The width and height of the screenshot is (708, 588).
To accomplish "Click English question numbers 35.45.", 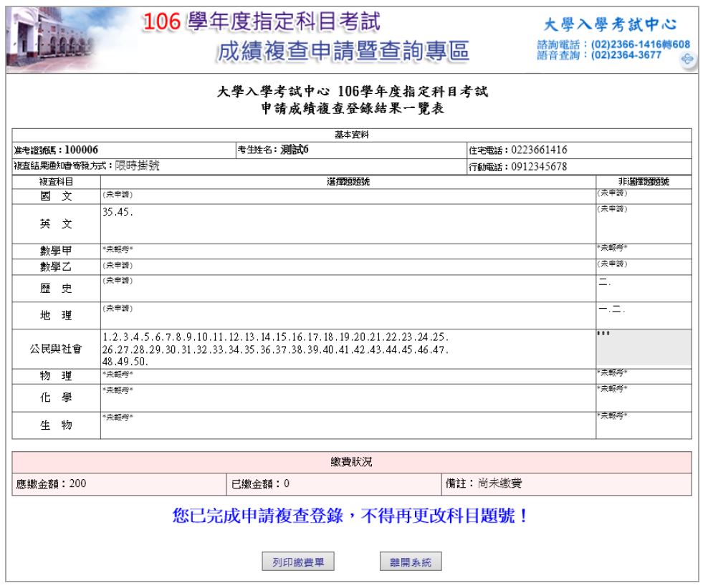I will pos(118,212).
